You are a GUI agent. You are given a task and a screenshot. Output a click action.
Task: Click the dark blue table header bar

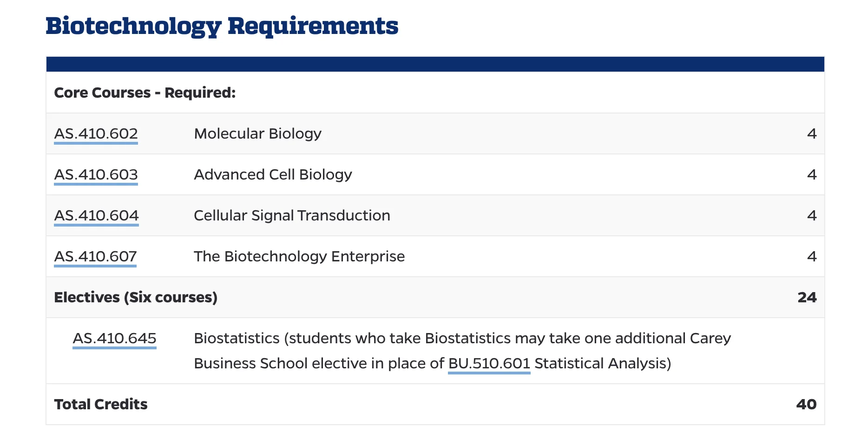(435, 64)
